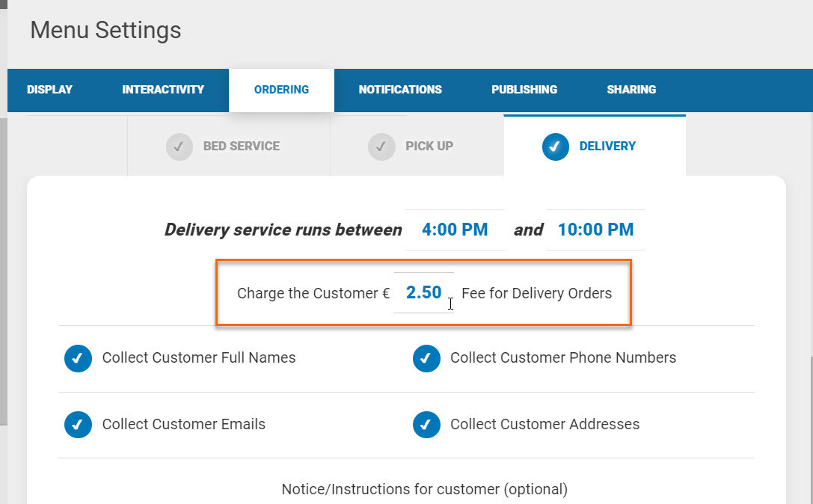Switch to the Sharing tab
The width and height of the screenshot is (813, 504).
click(631, 90)
